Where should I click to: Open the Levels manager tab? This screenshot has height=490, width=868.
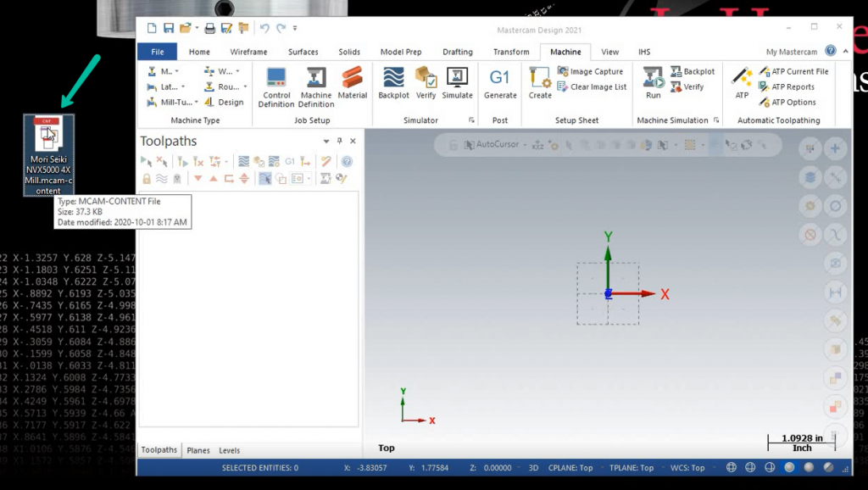tap(229, 450)
